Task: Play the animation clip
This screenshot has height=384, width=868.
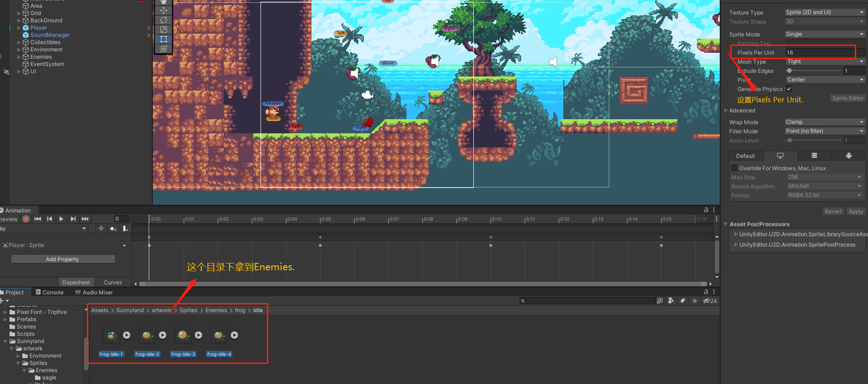Action: [61, 219]
